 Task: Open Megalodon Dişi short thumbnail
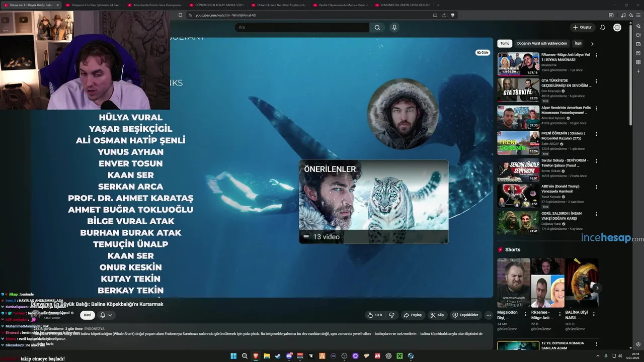(x=514, y=283)
